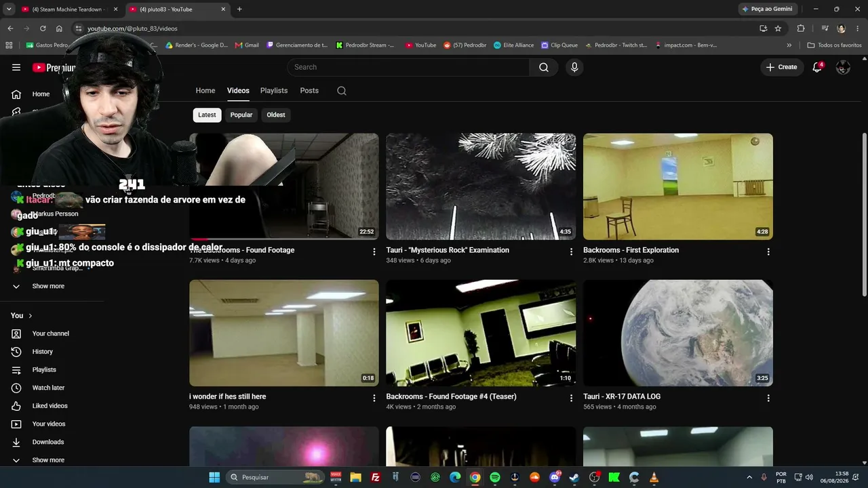Image resolution: width=868 pixels, height=488 pixels.
Task: Open the account avatar menu
Action: pos(843,67)
